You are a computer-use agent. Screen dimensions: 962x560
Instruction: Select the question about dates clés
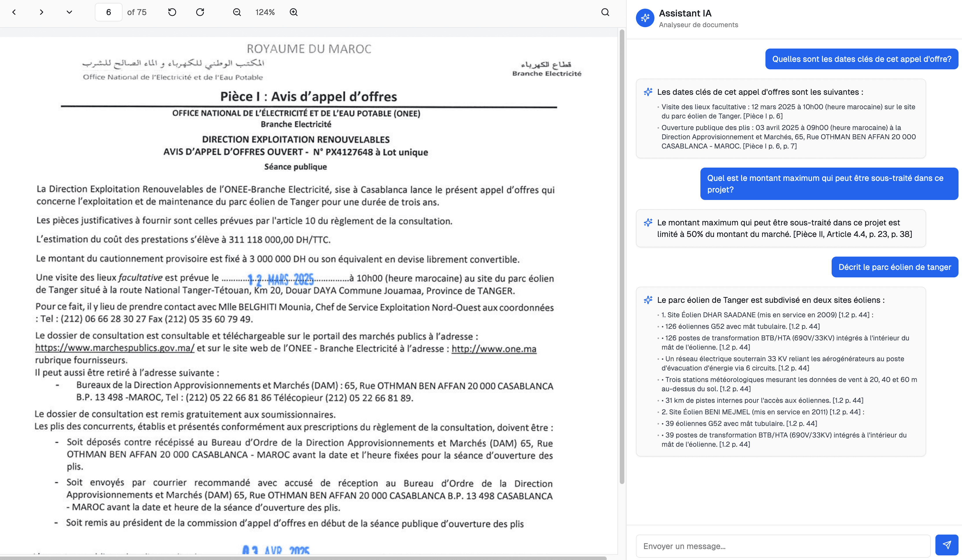pos(862,59)
